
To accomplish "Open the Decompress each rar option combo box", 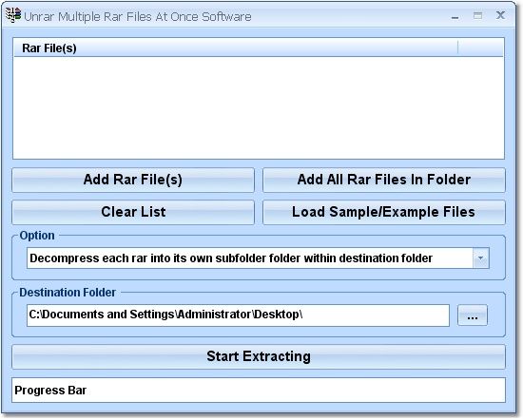I will tap(258, 258).
